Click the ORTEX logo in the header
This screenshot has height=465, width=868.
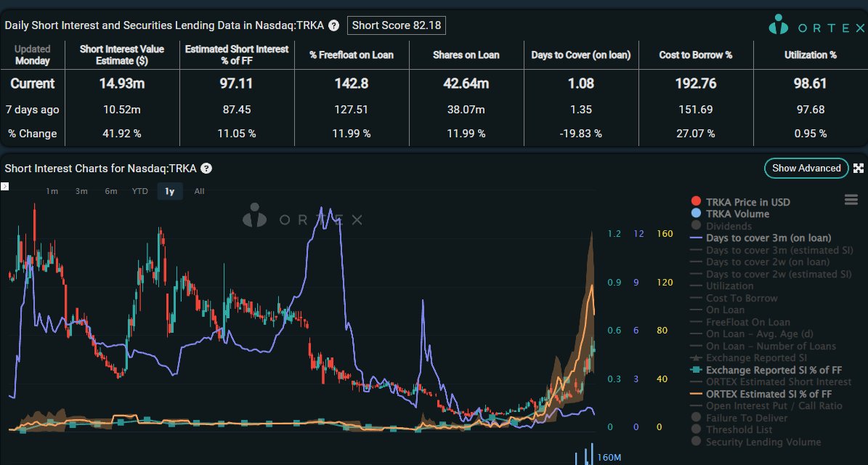click(x=816, y=25)
